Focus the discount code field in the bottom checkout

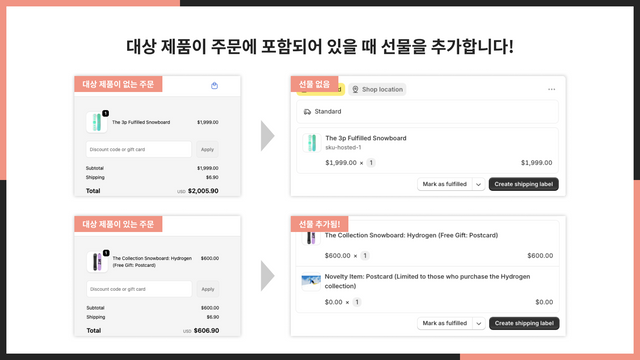139,289
